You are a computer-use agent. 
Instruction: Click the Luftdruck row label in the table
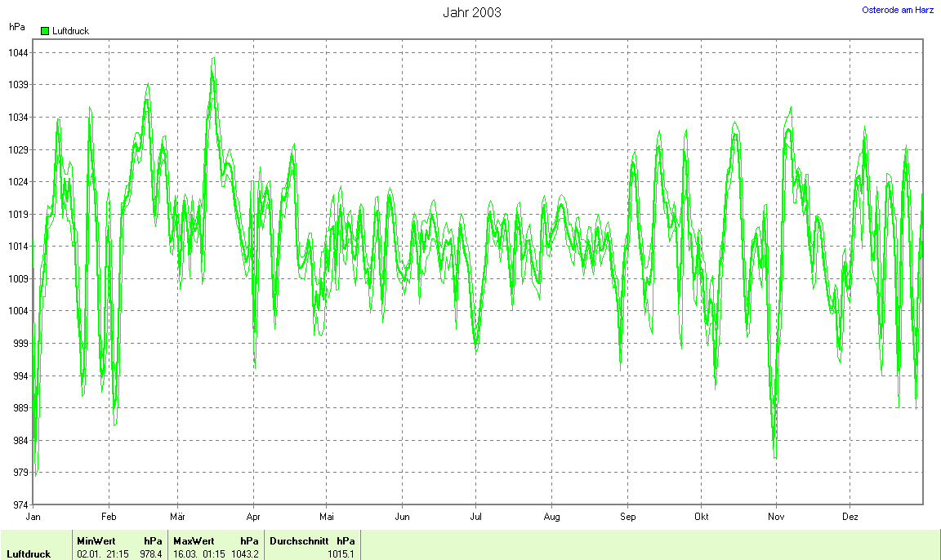pyautogui.click(x=29, y=554)
